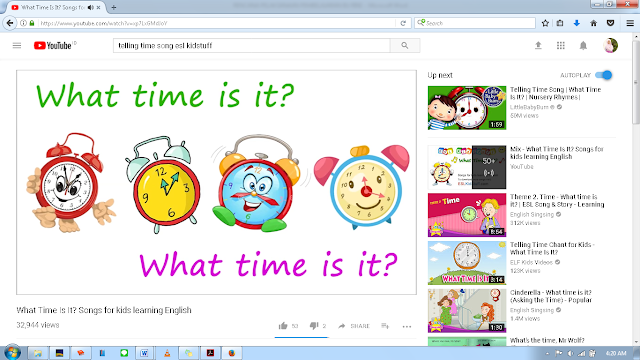
Task: Save page to Pocket icon
Action: coord(611,23)
